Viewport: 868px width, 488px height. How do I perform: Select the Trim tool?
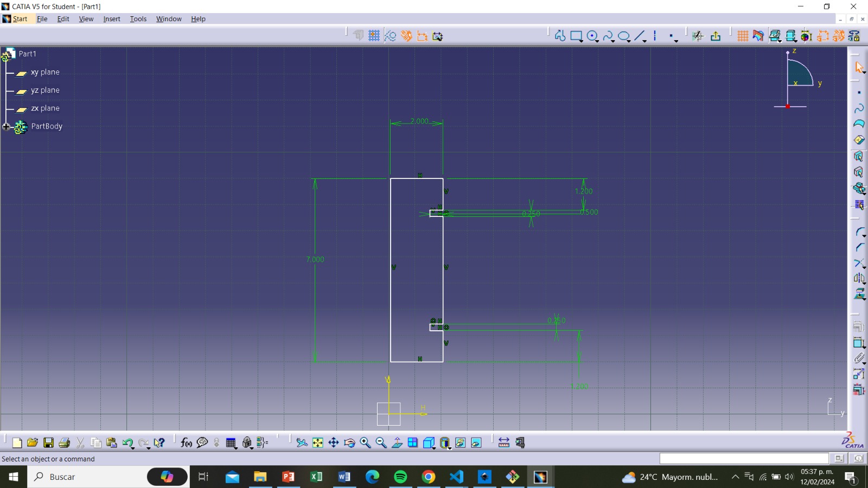coord(859,264)
